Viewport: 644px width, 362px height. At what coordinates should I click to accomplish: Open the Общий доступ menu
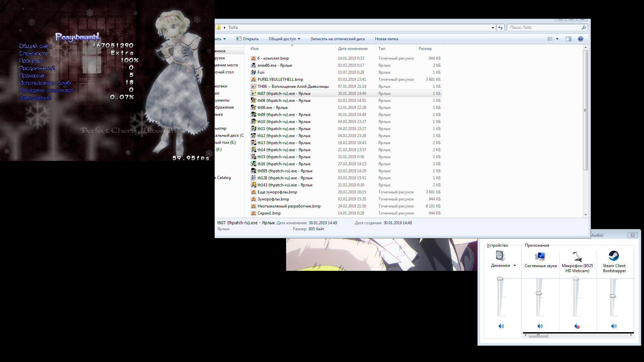[x=284, y=39]
